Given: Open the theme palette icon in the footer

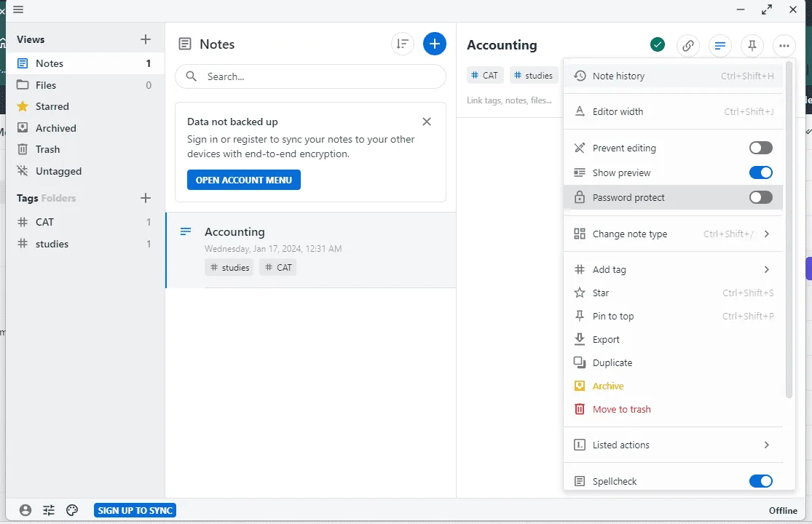Looking at the screenshot, I should [x=72, y=511].
